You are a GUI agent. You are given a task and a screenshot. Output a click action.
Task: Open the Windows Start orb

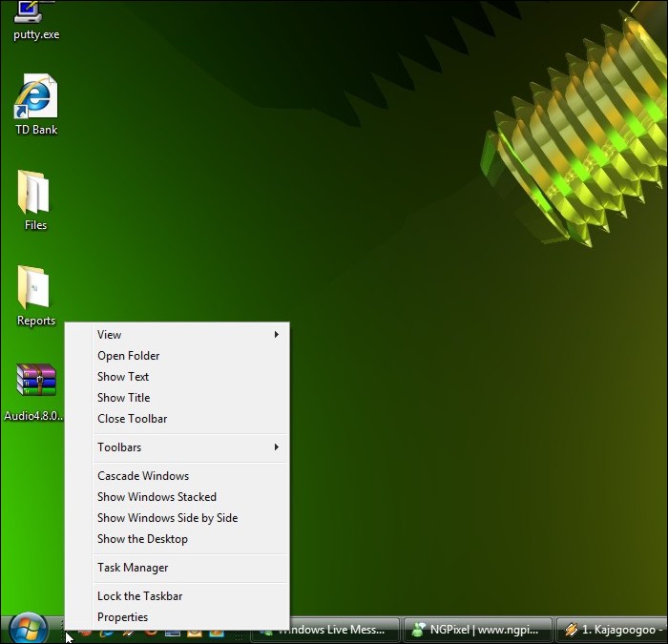tap(27, 627)
